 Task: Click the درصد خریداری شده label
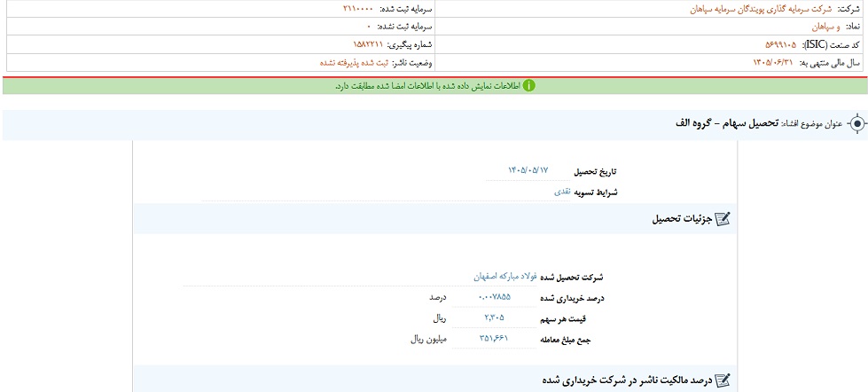coord(572,297)
